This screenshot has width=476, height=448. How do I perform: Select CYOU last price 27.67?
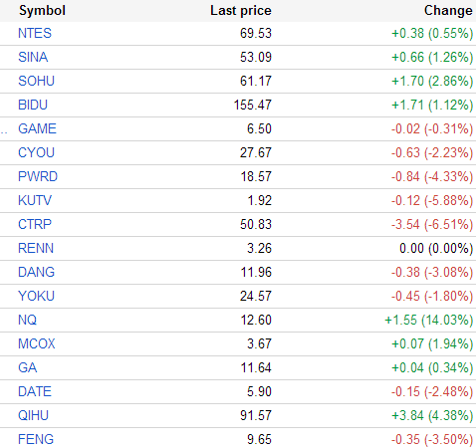256,152
